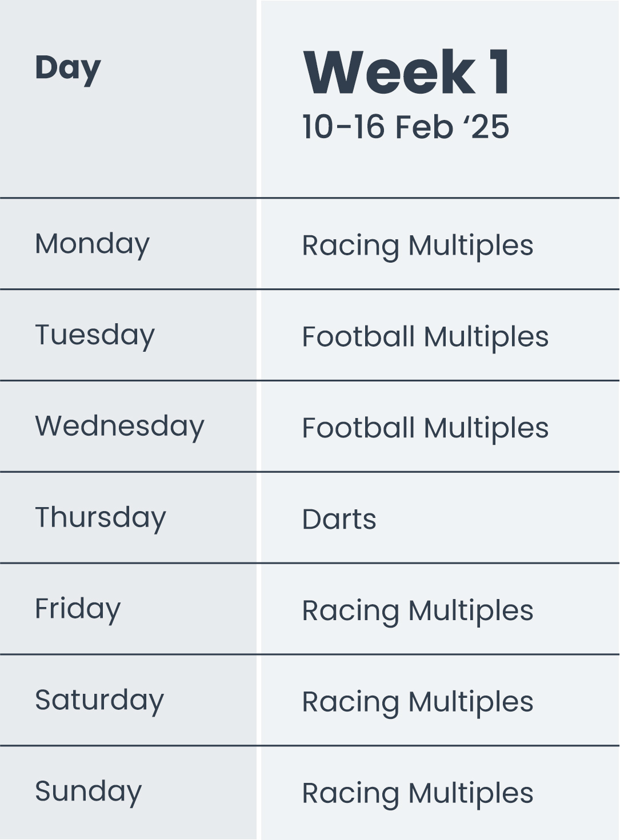
Task: Select Saturday's "Racing Multiples" entry
Action: tap(417, 702)
